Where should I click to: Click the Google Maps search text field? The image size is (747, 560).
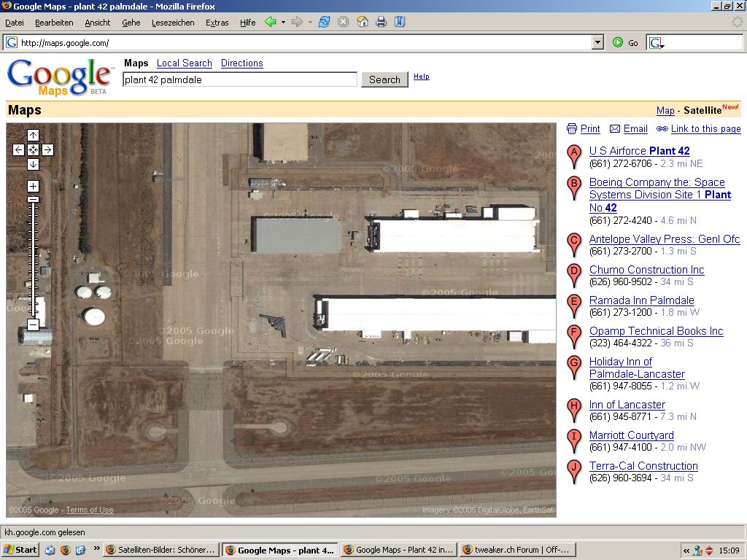239,79
